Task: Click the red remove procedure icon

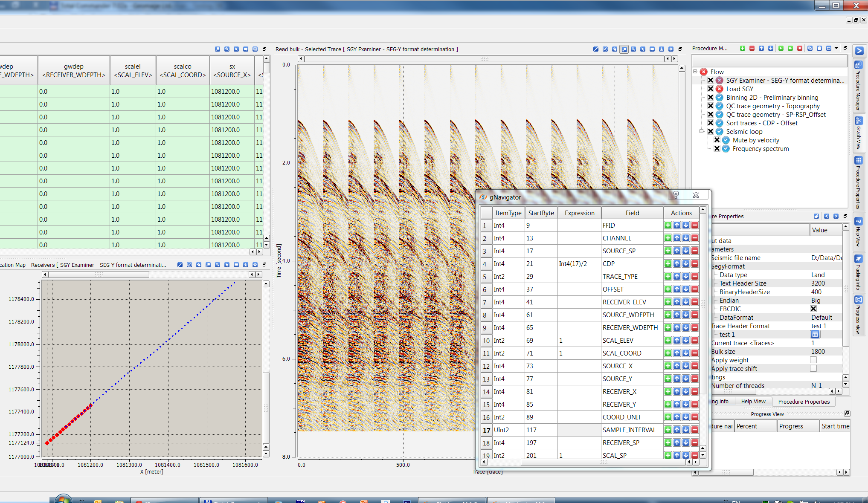Action: point(752,49)
